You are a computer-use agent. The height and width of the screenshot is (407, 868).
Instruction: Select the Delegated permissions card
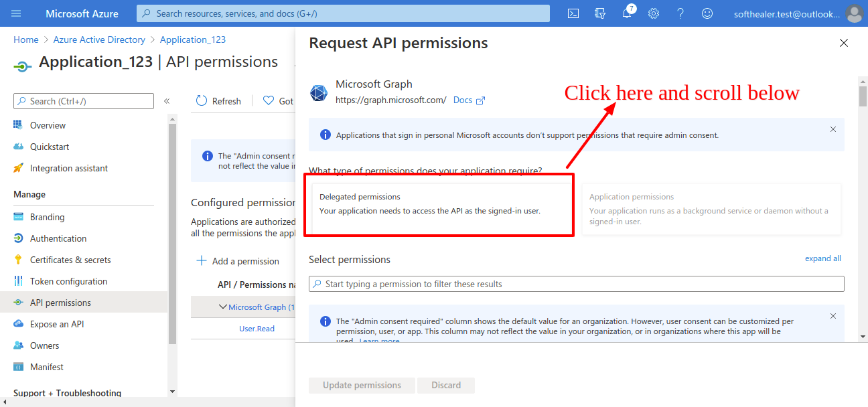pyautogui.click(x=441, y=208)
